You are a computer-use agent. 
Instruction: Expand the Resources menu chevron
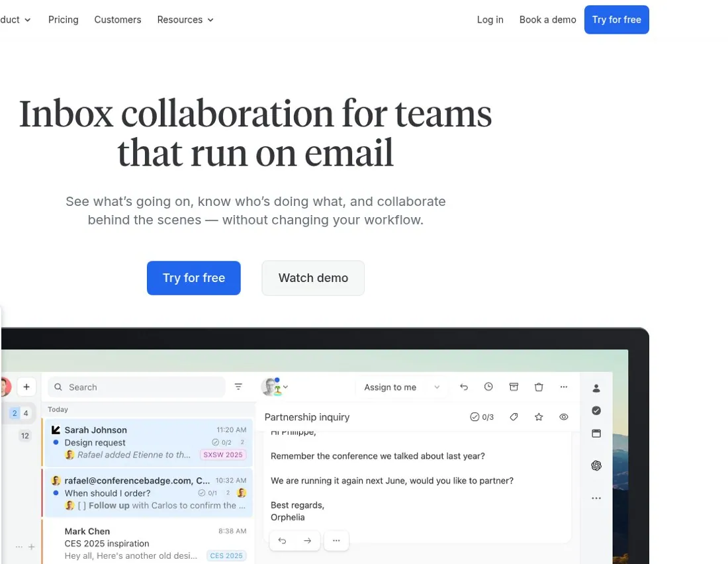tap(210, 20)
